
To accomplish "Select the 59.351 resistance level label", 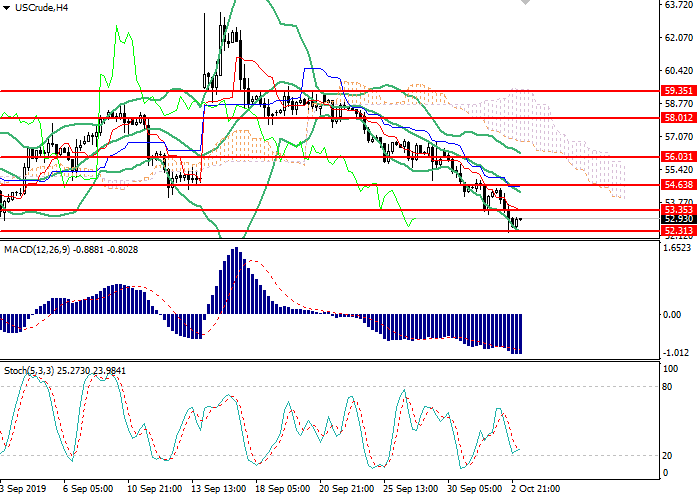I will tap(679, 90).
